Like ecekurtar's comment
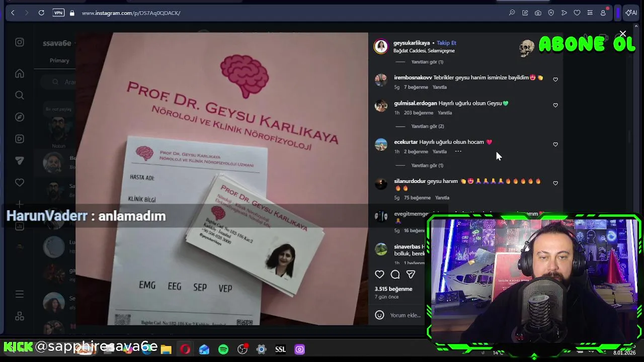The height and width of the screenshot is (362, 644). click(555, 144)
